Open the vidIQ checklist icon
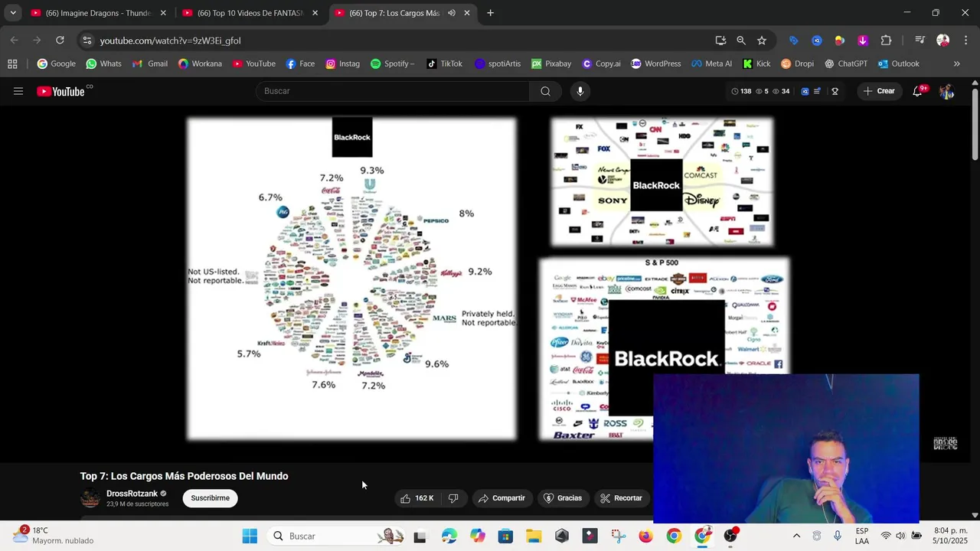 tap(818, 91)
